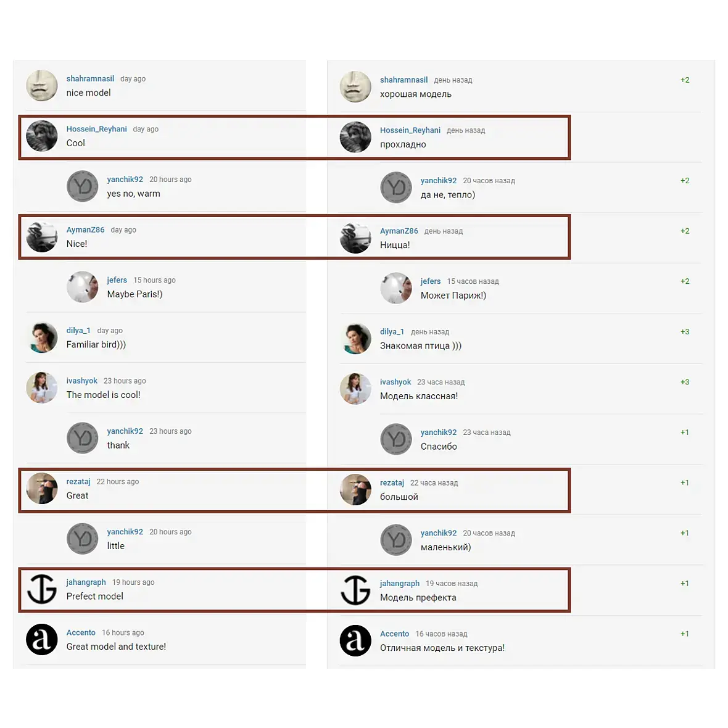Click rezataj's avatar beside the "Great" comment
Viewport: 728px width, 728px height.
coord(42,489)
